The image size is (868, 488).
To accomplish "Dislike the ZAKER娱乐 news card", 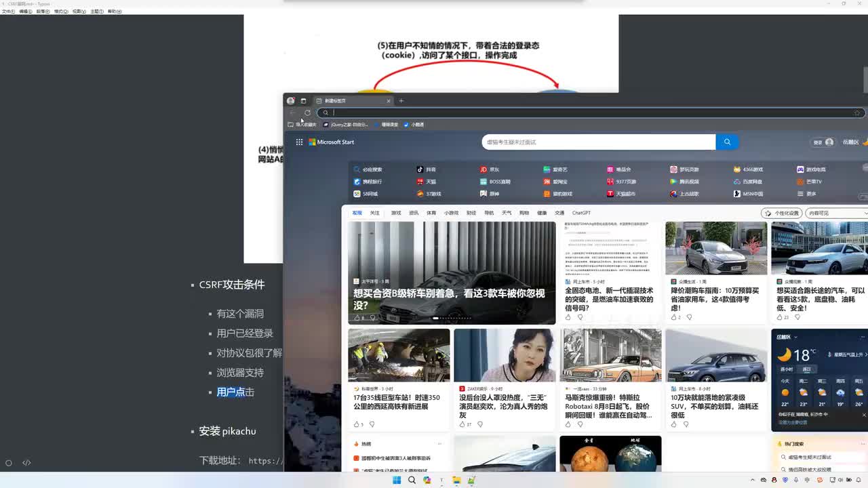I will 479,424.
